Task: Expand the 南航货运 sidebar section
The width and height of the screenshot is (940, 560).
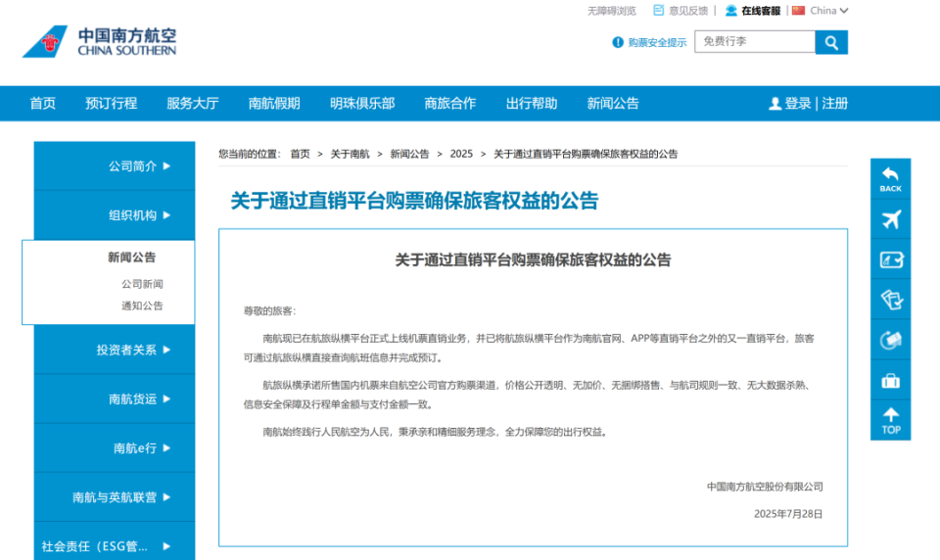Action: pyautogui.click(x=115, y=398)
